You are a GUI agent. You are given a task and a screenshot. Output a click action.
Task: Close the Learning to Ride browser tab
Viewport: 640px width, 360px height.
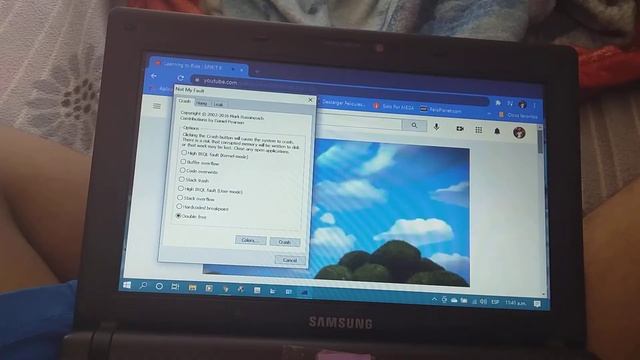coord(242,70)
